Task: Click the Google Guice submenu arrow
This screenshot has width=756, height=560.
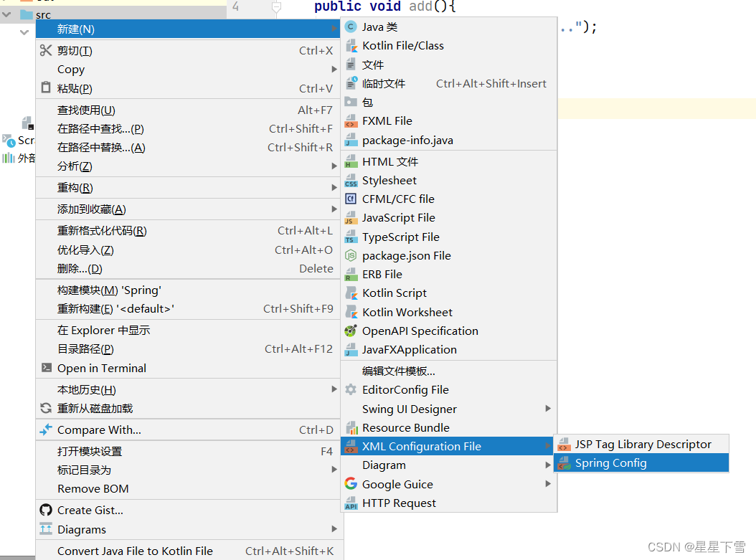Action: point(548,484)
